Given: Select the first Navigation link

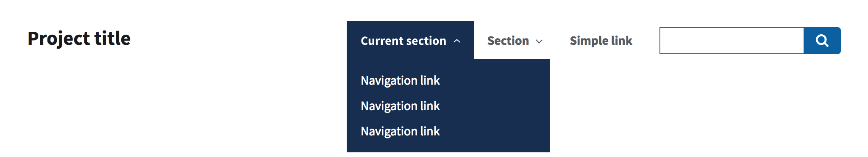Looking at the screenshot, I should [x=400, y=80].
